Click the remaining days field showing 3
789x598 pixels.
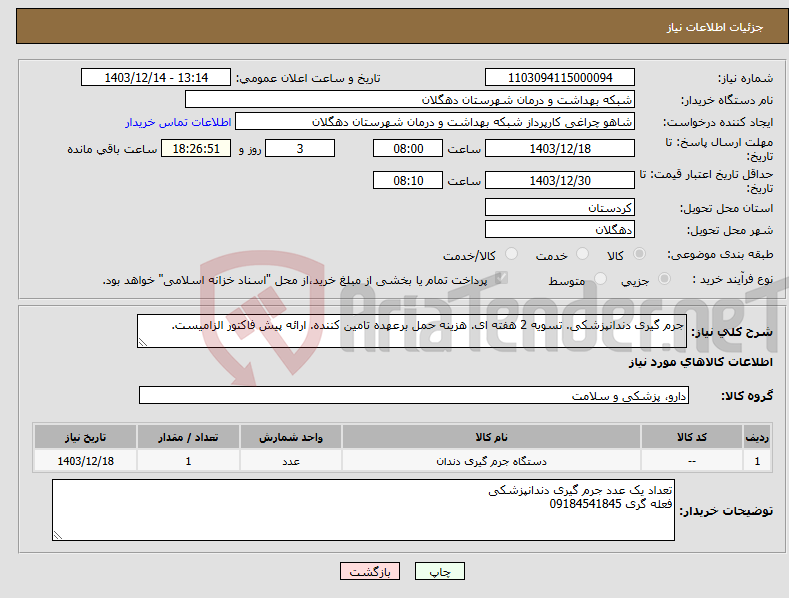pos(300,148)
